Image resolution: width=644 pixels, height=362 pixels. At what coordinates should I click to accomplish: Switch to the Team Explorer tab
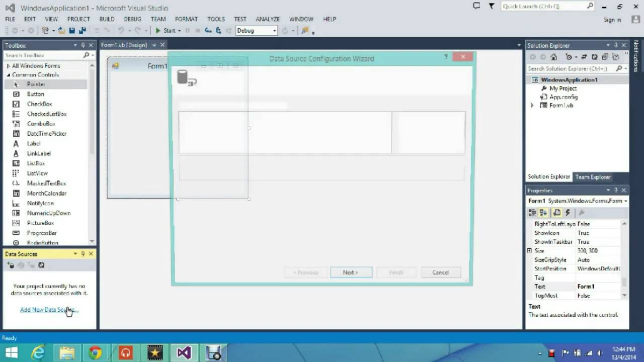point(593,177)
